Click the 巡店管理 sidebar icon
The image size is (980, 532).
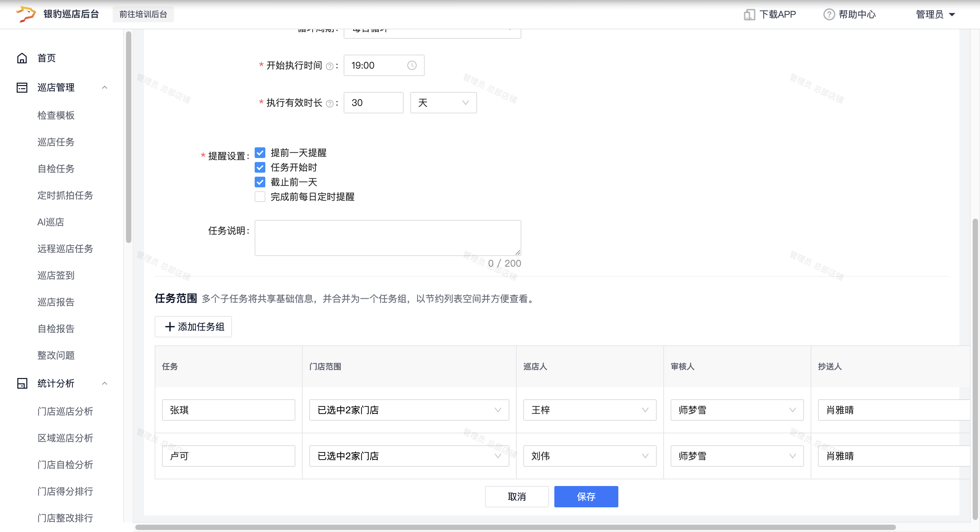(22, 88)
